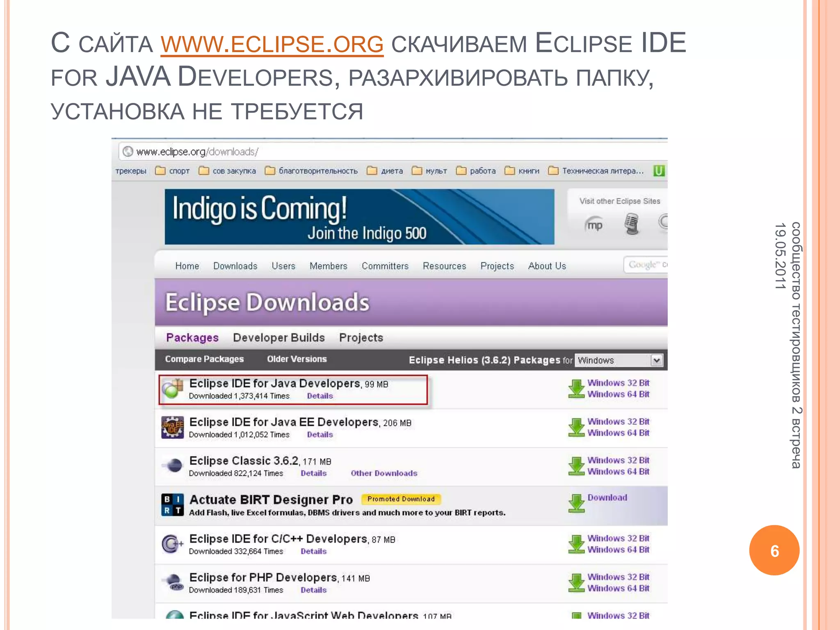The width and height of the screenshot is (840, 630).
Task: Open Details for Eclipse Classic 3.6.2
Action: tap(313, 473)
